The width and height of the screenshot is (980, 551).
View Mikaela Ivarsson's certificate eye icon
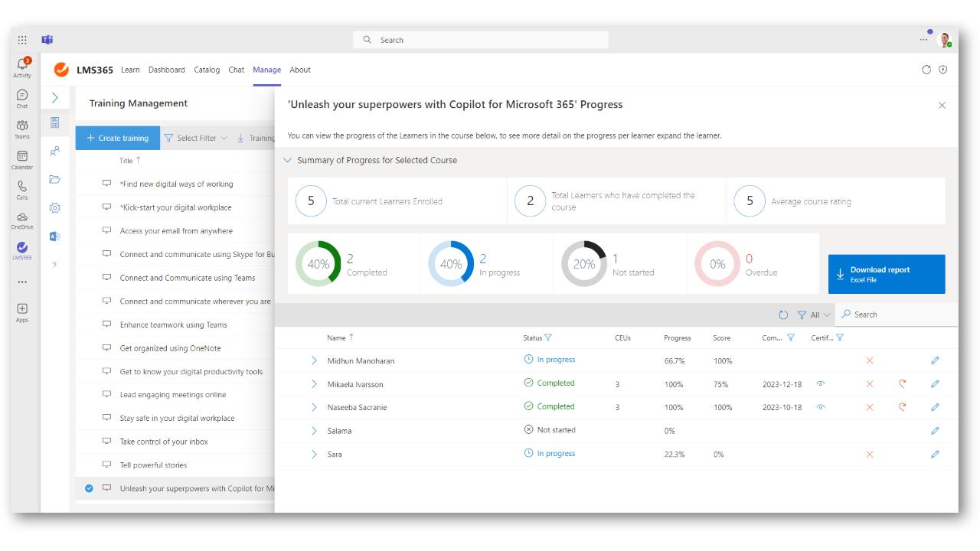[x=821, y=384]
